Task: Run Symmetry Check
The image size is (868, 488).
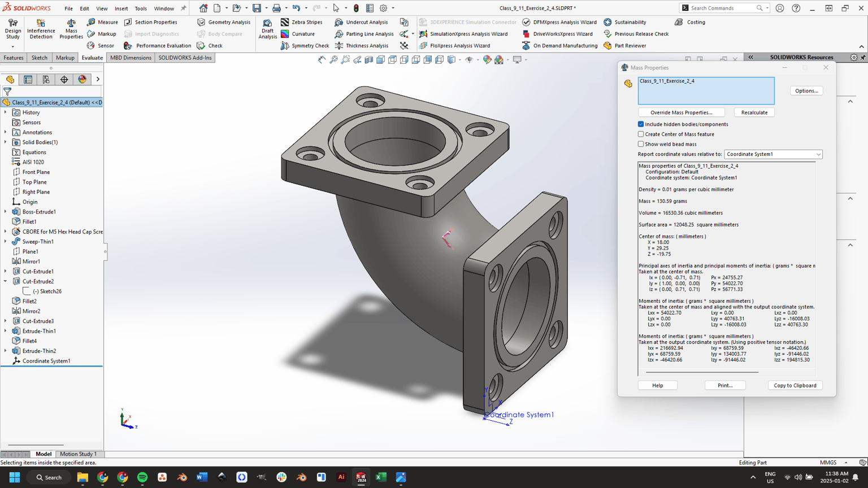Action: click(305, 46)
